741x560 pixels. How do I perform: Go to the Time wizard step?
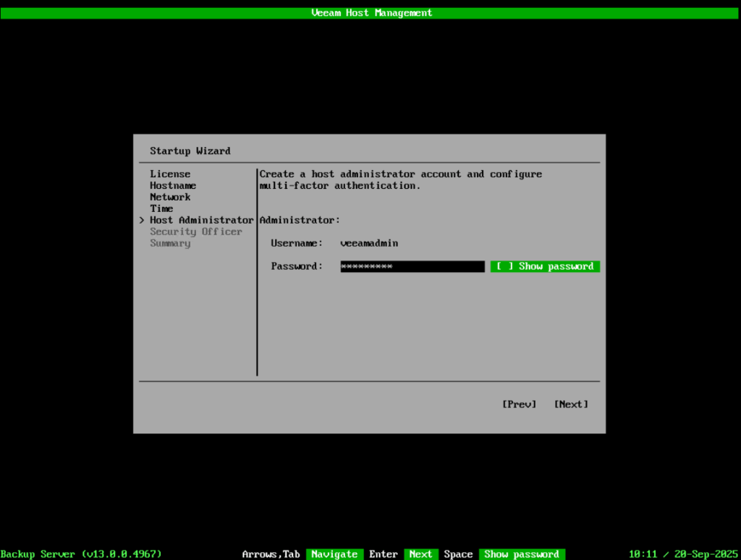[x=161, y=208]
